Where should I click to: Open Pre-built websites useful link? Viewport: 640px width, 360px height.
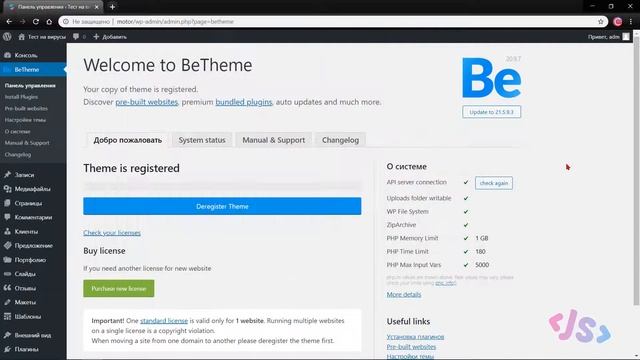click(411, 347)
